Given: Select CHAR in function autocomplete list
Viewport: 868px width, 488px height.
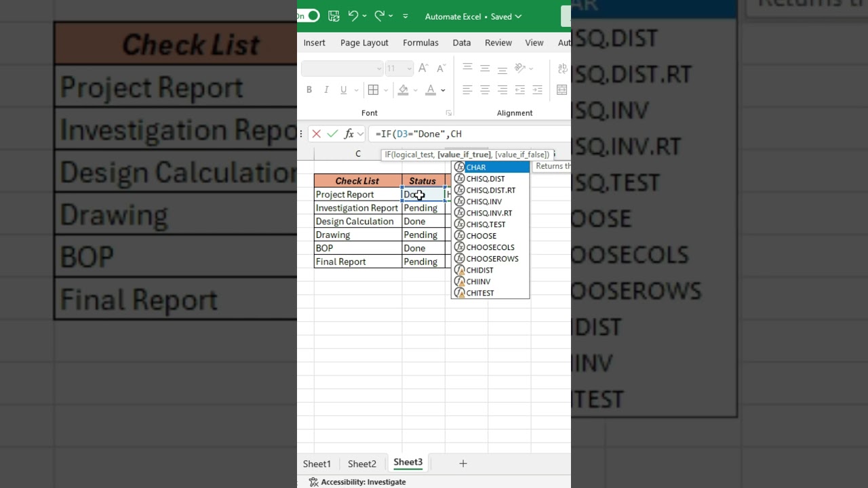Looking at the screenshot, I should (x=490, y=167).
